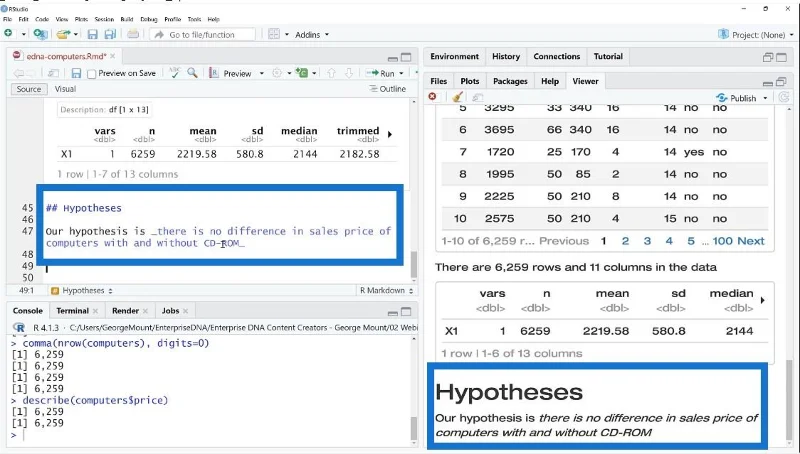Image resolution: width=800 pixels, height=454 pixels.
Task: Maximize the Console pane
Action: tap(406, 312)
